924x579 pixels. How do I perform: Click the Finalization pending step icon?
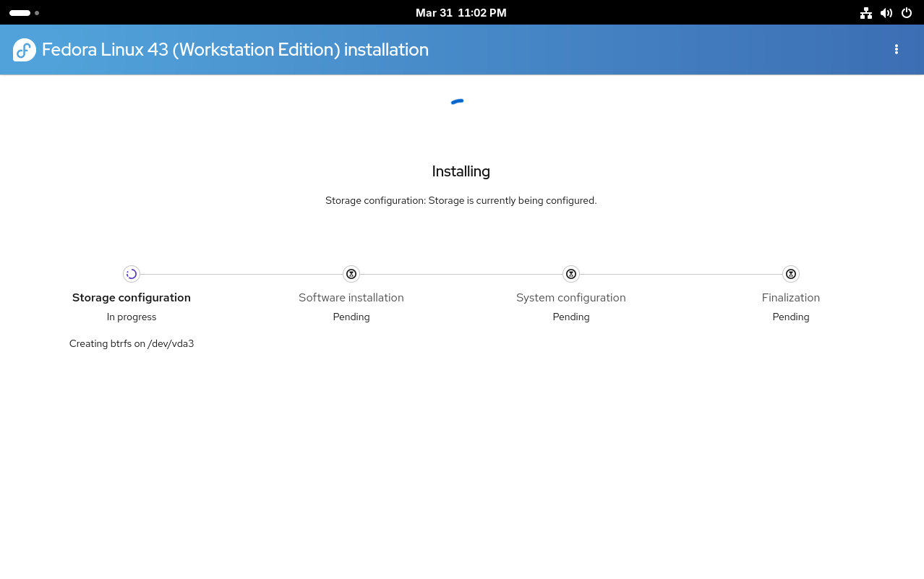pyautogui.click(x=791, y=274)
